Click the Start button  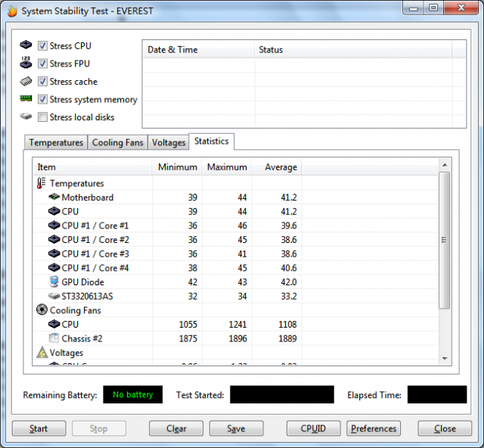click(x=39, y=428)
